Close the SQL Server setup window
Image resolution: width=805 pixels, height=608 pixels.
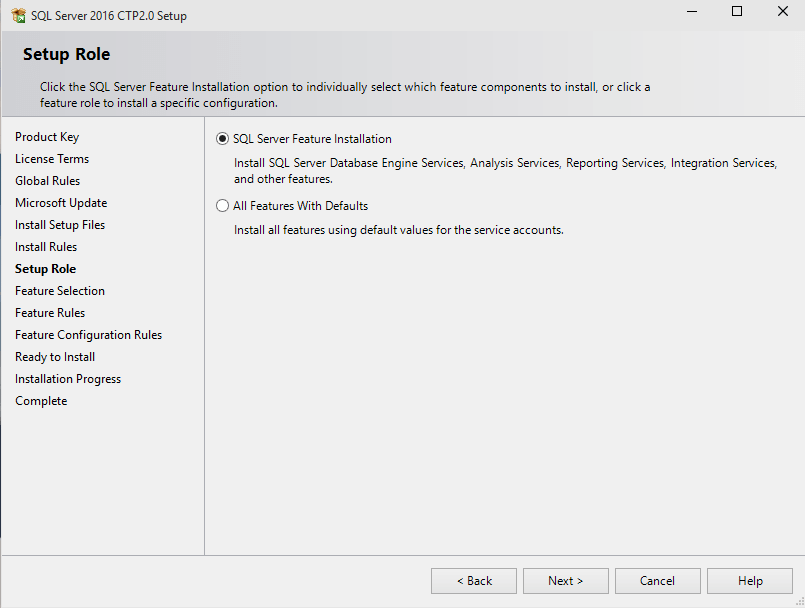tap(782, 11)
